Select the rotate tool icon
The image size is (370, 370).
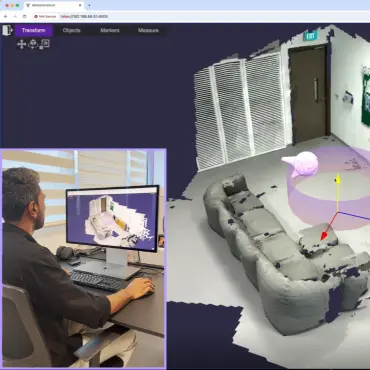click(x=33, y=44)
